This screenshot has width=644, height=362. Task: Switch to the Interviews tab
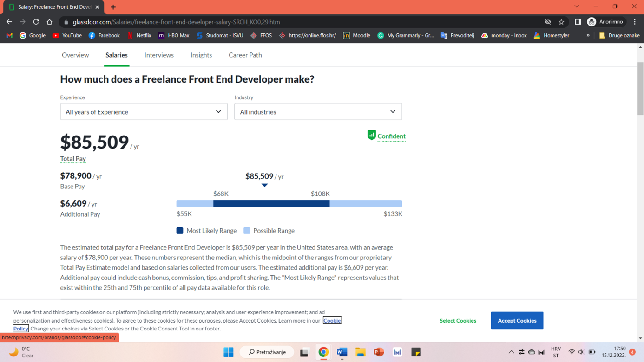click(x=159, y=55)
